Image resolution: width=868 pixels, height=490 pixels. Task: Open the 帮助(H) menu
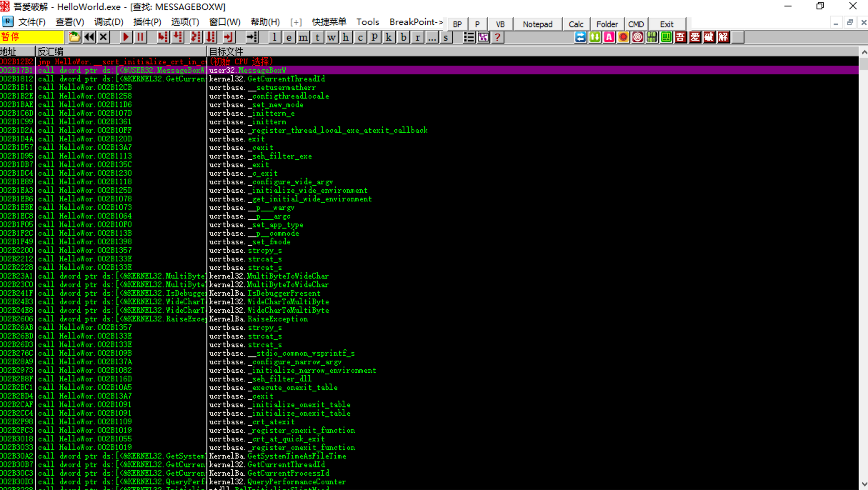tap(265, 22)
